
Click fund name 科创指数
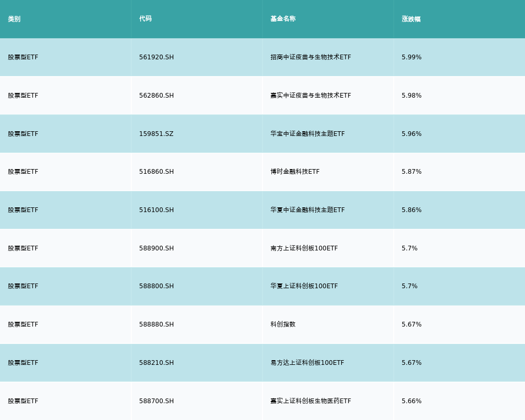pyautogui.click(x=283, y=324)
